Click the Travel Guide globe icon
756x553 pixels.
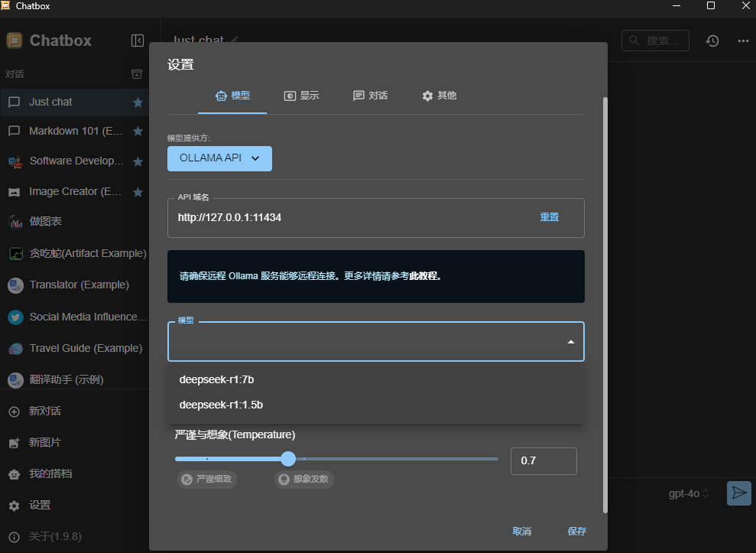tap(15, 349)
